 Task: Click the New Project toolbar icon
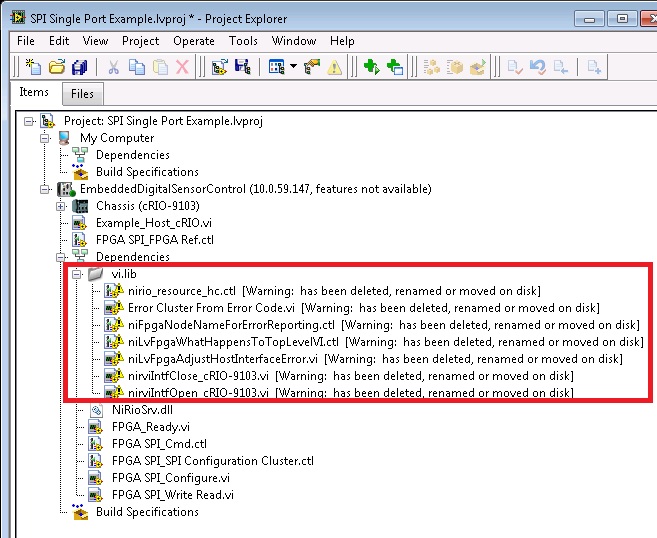[33, 67]
